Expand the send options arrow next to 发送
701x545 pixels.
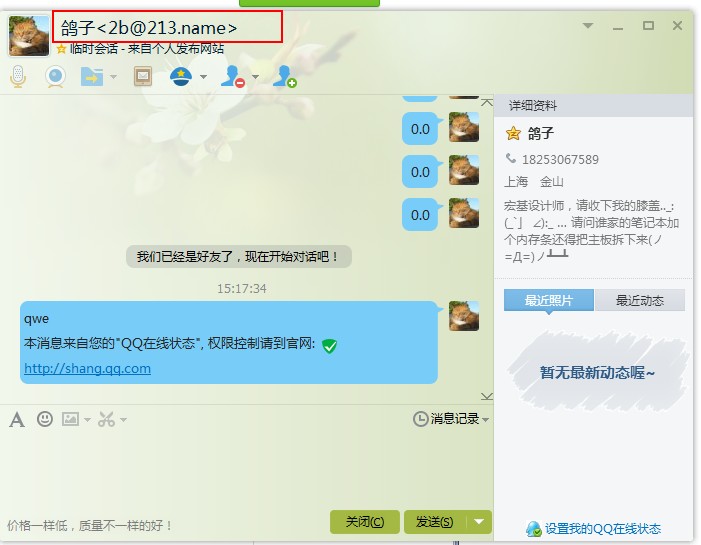pyautogui.click(x=479, y=522)
